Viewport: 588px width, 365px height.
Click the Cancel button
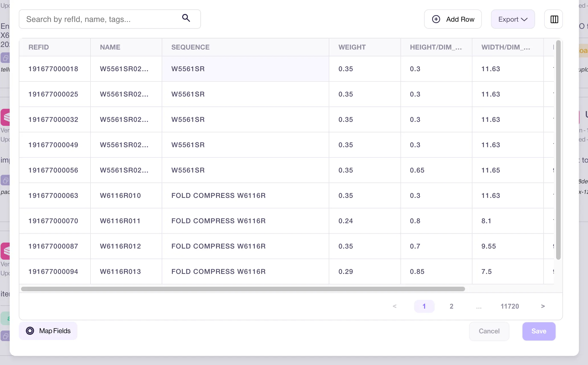click(x=489, y=331)
